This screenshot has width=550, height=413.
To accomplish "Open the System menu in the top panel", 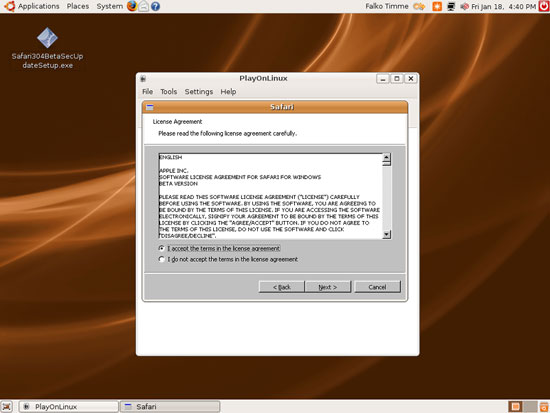I will click(x=110, y=6).
